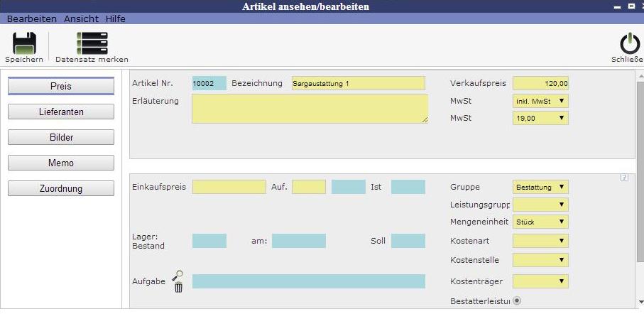Open the inkl. MwSt dropdown
Image resolution: width=644 pixels, height=314 pixels.
tap(540, 101)
